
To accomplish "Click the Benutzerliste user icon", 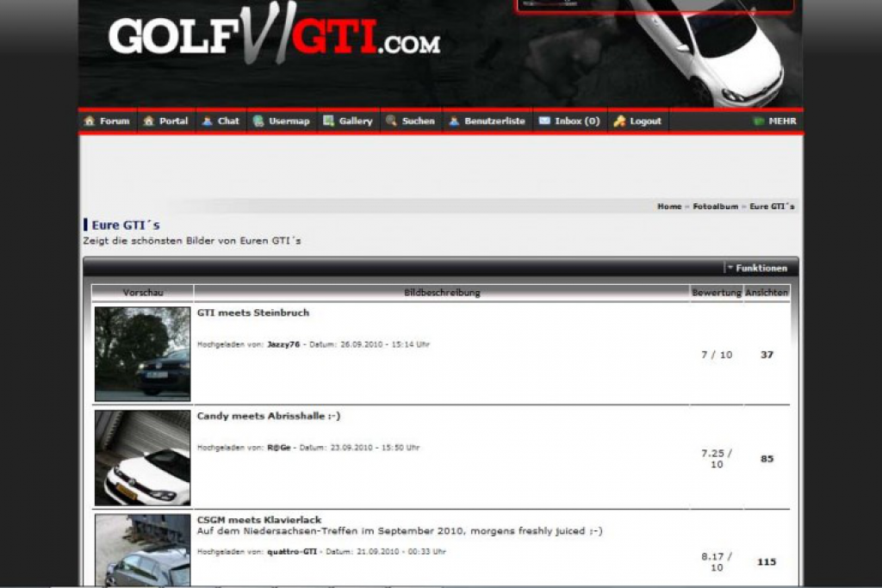I will click(x=454, y=121).
